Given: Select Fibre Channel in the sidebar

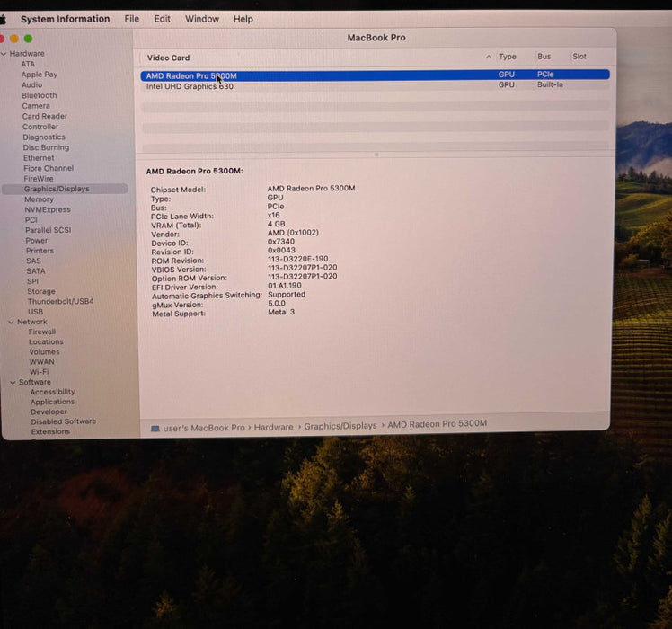Looking at the screenshot, I should (49, 169).
